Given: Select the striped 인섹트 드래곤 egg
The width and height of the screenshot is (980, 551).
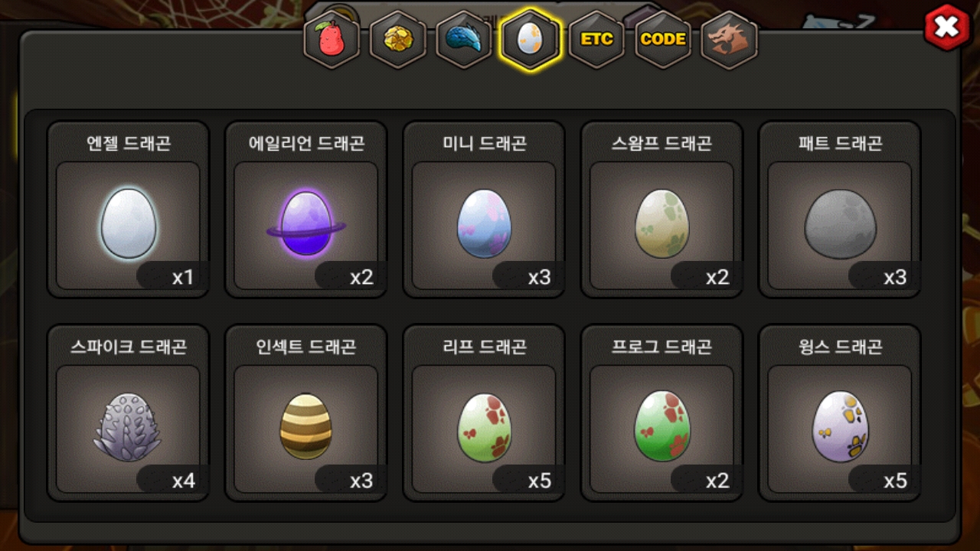Looking at the screenshot, I should pos(306,427).
